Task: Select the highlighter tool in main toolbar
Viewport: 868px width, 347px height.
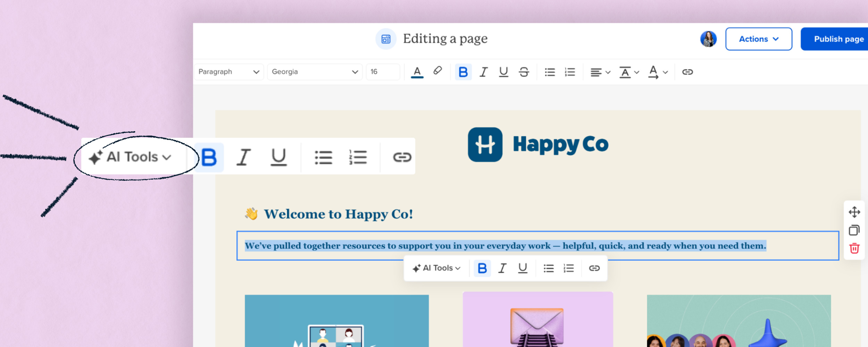Action: [437, 71]
